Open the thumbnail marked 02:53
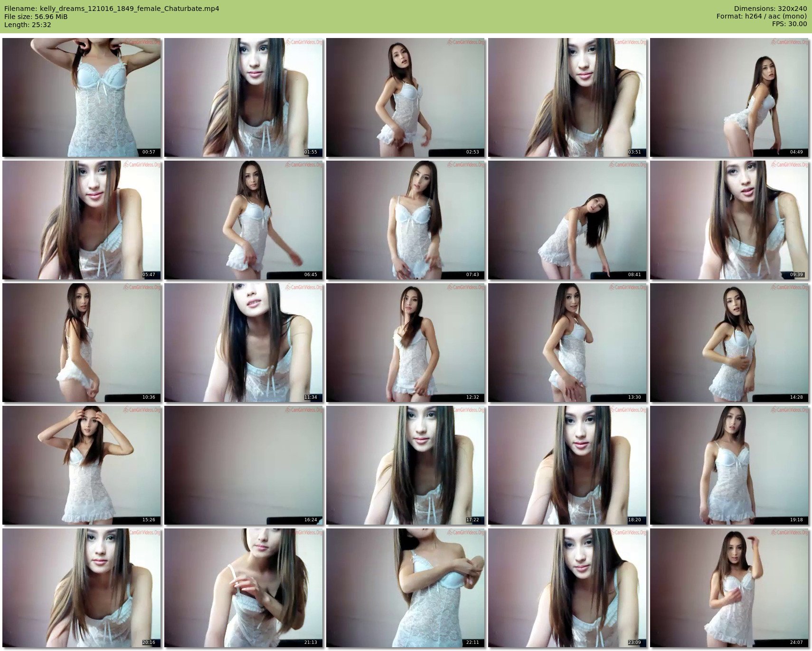 click(x=405, y=97)
